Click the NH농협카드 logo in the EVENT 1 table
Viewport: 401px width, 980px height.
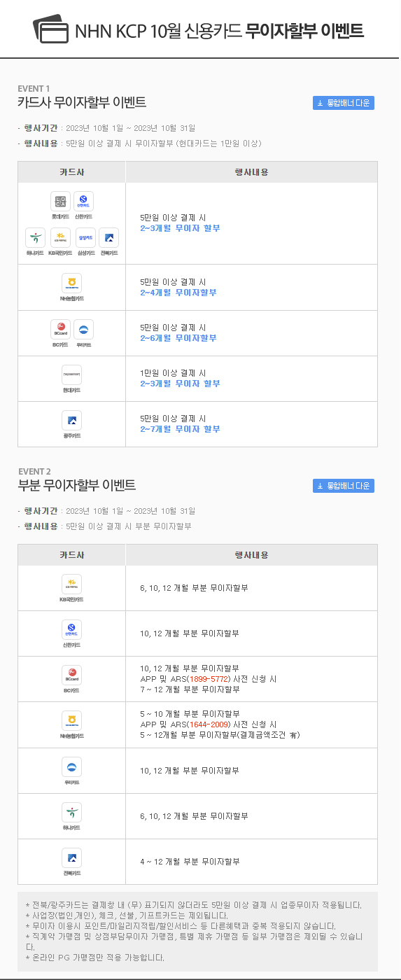(x=71, y=283)
